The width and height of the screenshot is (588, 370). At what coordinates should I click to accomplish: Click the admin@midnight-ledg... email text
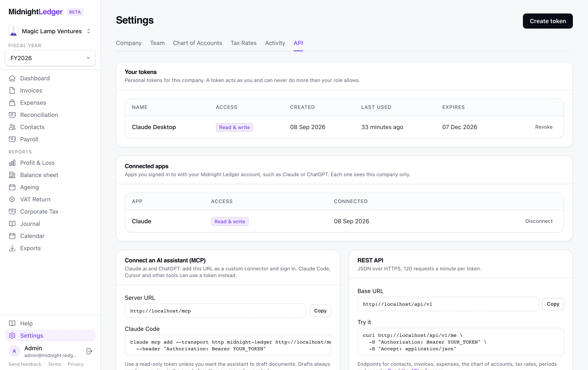coord(51,355)
